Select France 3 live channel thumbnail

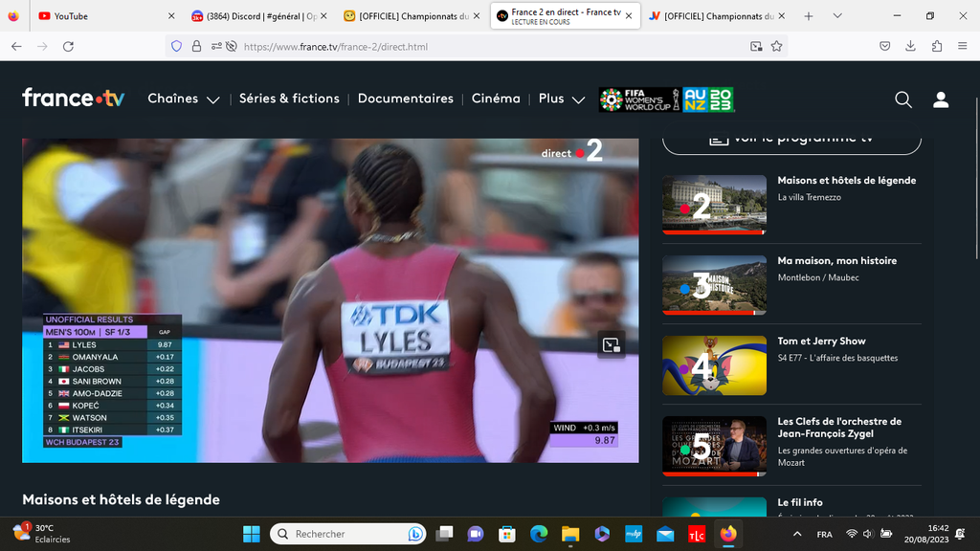coord(714,285)
